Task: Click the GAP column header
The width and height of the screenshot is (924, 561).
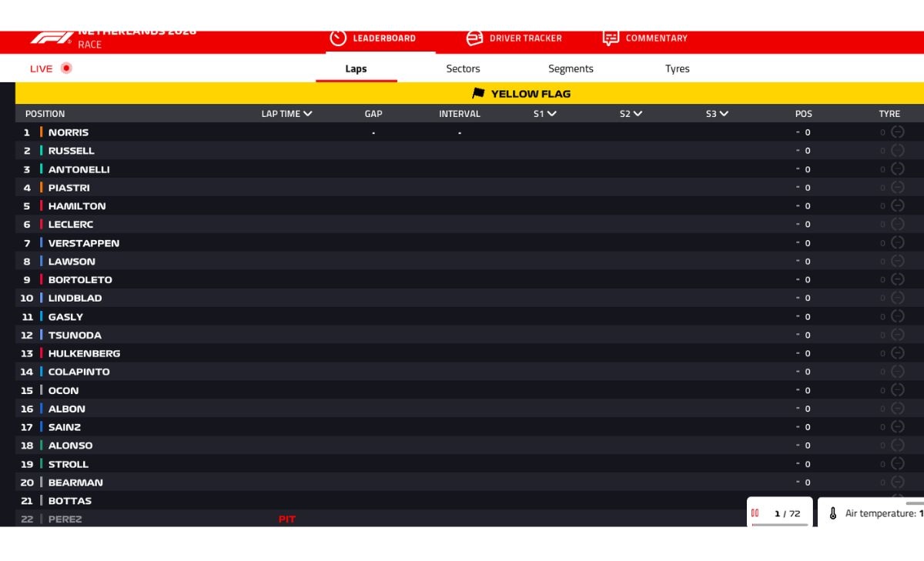Action: (x=373, y=114)
